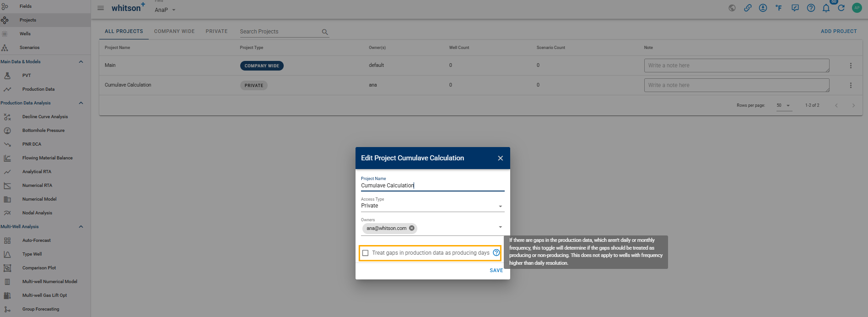Viewport: 868px width, 317px height.
Task: Click the download icon in header
Action: (763, 8)
